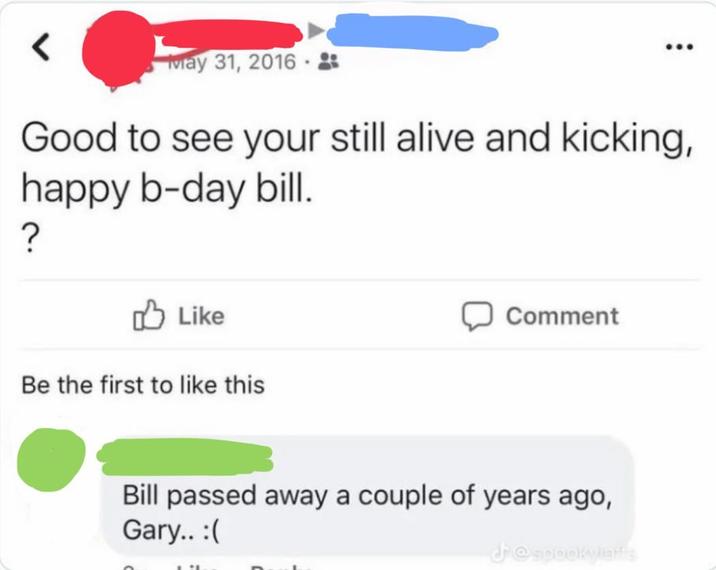Click the lone question mark below the post

30,239
